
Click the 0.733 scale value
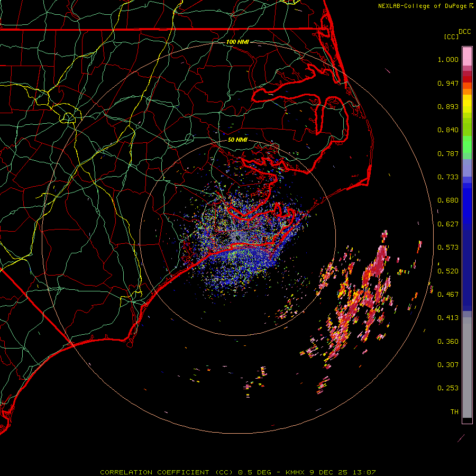point(448,177)
